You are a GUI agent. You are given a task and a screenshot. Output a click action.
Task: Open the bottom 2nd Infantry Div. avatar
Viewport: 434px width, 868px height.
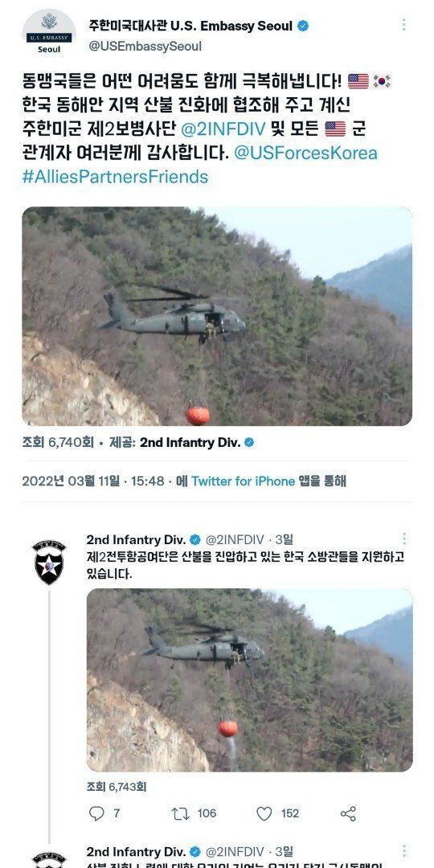pos(49,860)
